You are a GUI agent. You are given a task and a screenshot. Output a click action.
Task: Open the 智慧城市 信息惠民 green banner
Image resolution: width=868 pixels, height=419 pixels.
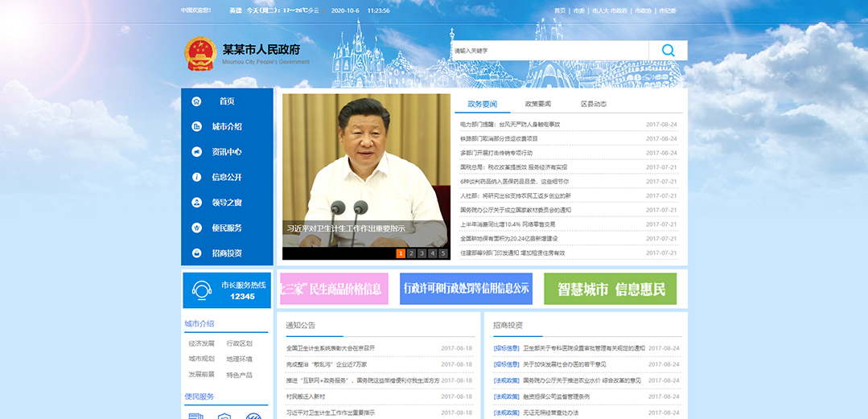click(611, 290)
